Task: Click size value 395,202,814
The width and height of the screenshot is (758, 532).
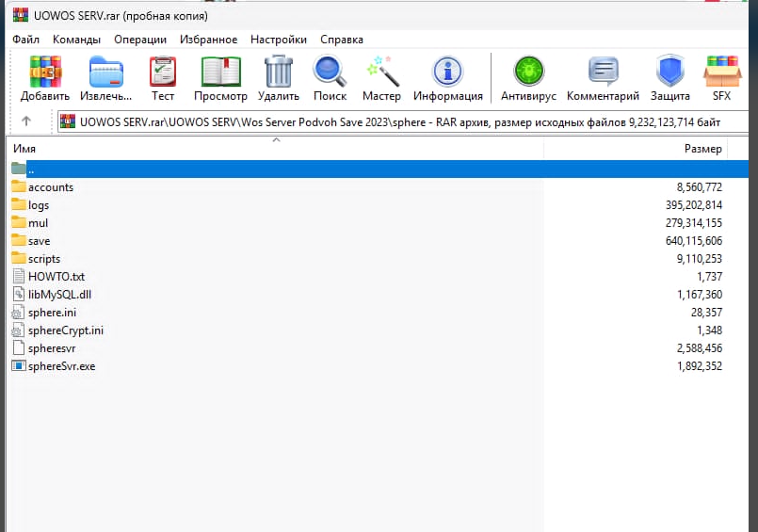Action: (694, 205)
